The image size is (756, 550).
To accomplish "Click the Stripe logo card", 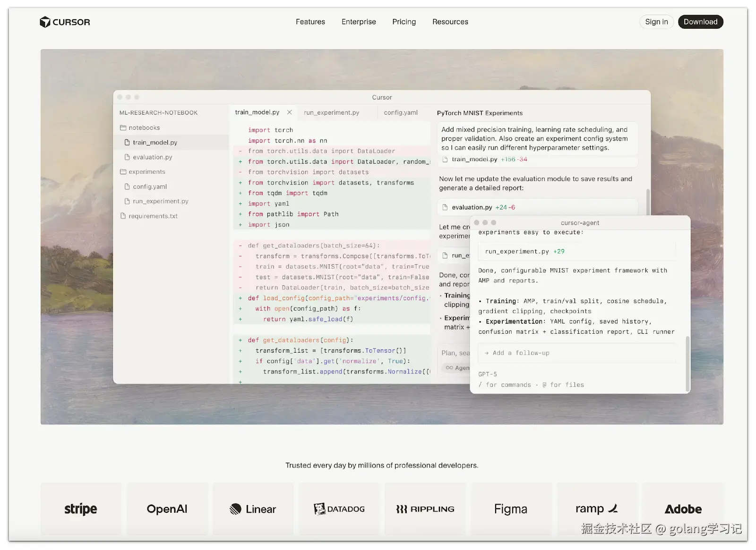I will (81, 509).
